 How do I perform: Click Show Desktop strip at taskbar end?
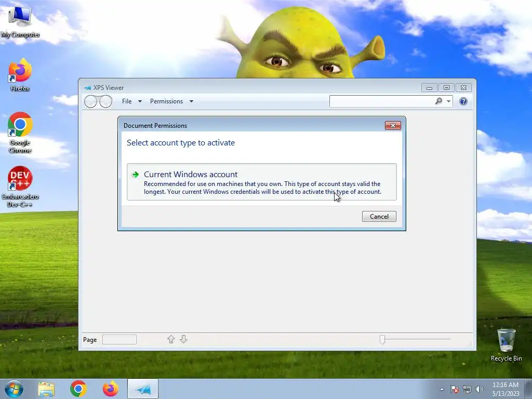point(528,389)
